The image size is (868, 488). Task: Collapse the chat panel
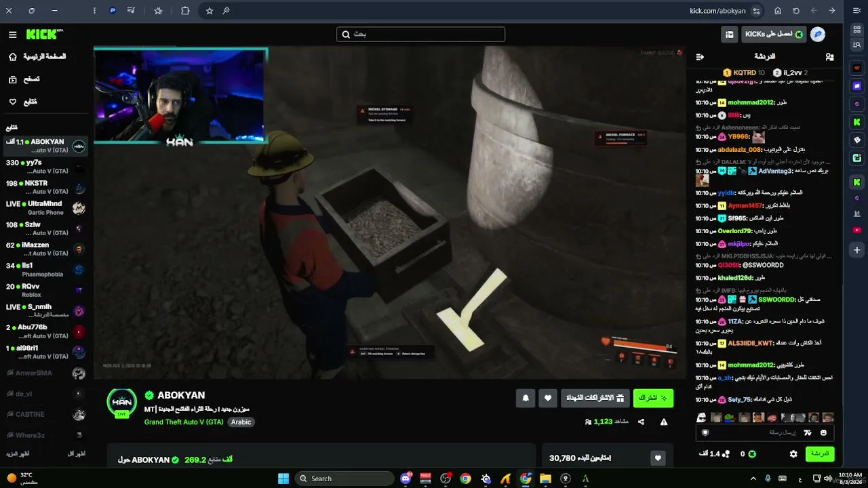pyautogui.click(x=700, y=57)
